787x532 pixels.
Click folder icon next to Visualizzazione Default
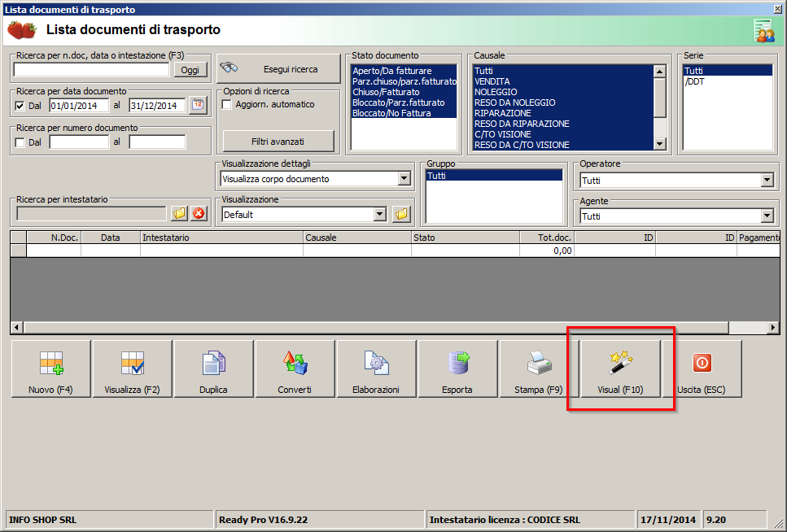[401, 214]
